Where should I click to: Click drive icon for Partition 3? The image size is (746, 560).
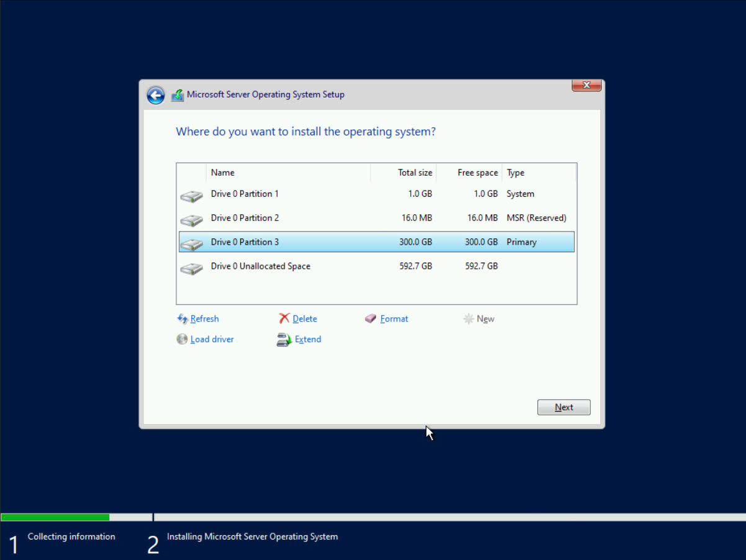click(x=192, y=244)
